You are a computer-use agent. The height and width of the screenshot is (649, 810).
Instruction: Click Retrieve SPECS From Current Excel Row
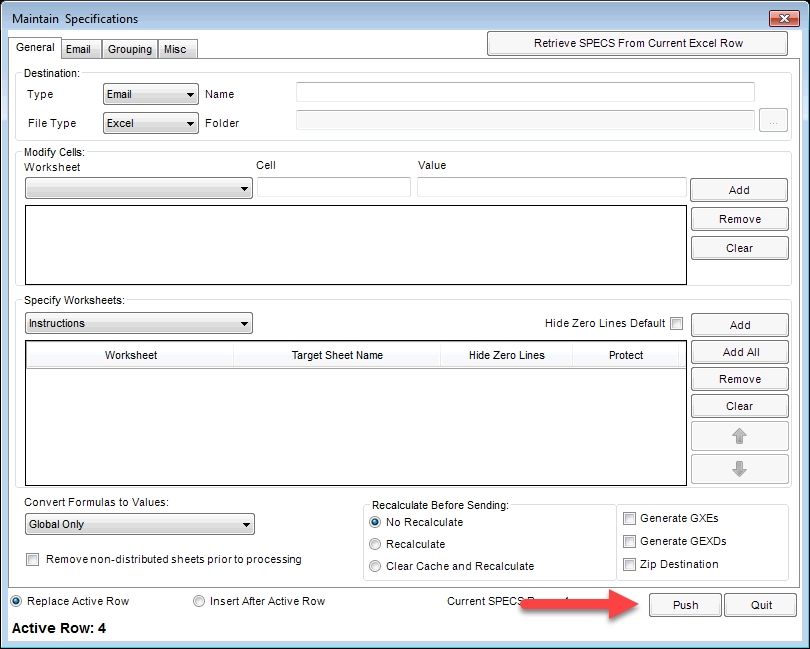tap(637, 43)
